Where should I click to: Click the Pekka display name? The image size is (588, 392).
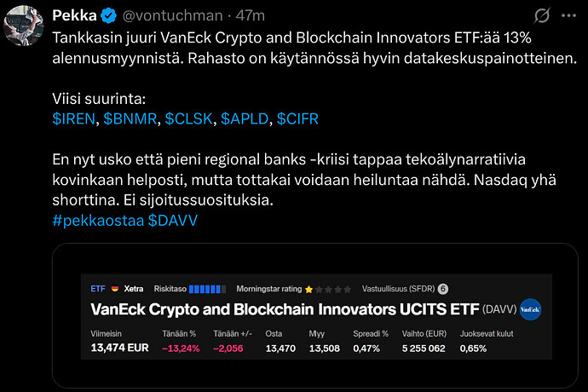pyautogui.click(x=75, y=15)
